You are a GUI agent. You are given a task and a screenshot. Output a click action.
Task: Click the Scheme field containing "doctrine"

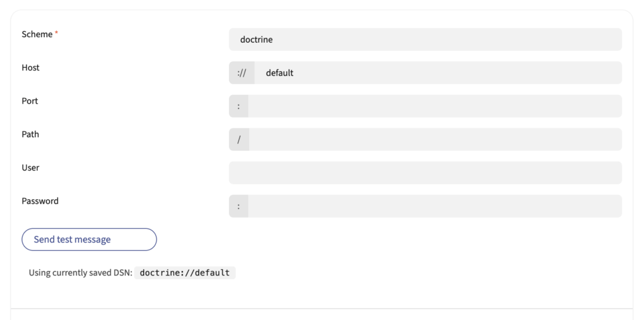(425, 40)
